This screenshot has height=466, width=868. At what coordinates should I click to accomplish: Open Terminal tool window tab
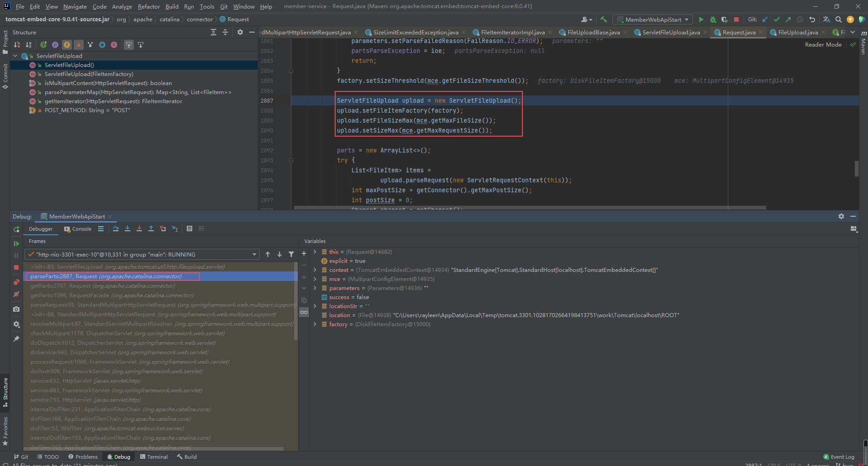click(154, 457)
